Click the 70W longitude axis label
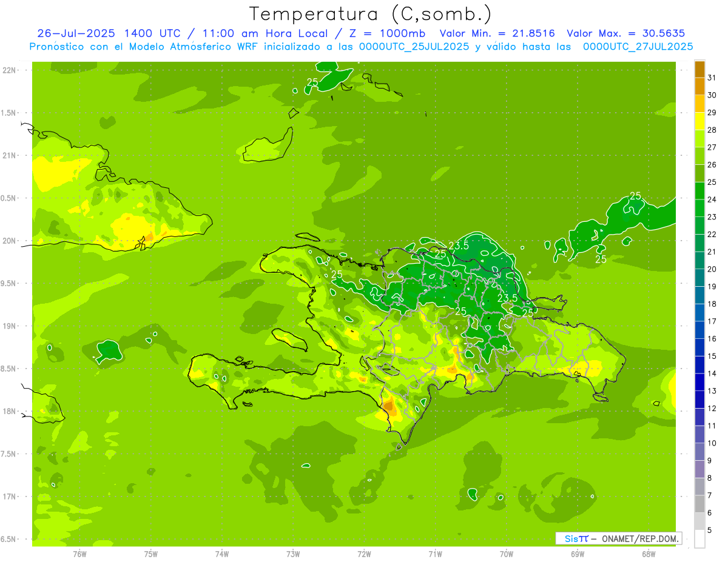This screenshot has width=728, height=562. (507, 554)
